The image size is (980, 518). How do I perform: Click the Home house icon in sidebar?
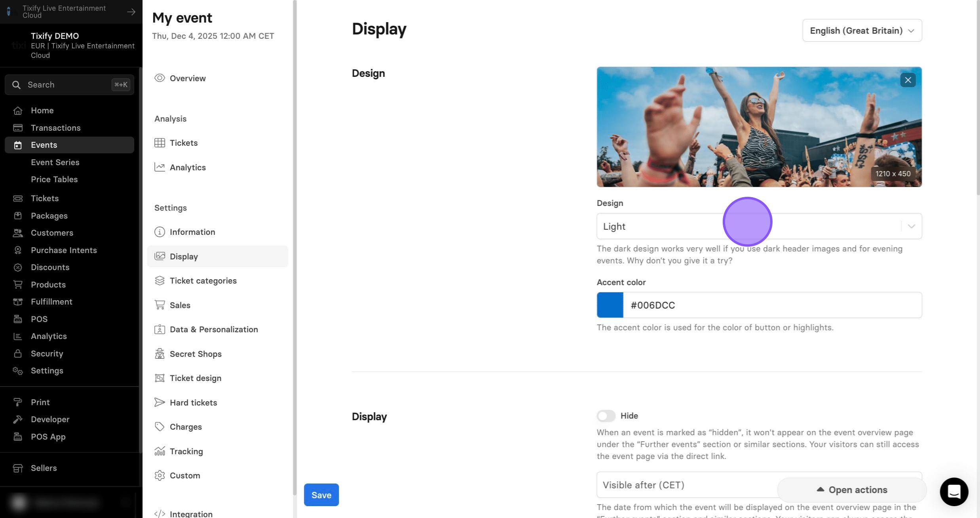coord(17,110)
